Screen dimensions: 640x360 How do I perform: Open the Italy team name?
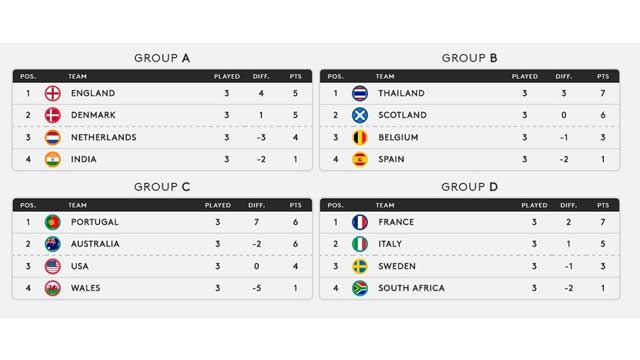coord(390,244)
